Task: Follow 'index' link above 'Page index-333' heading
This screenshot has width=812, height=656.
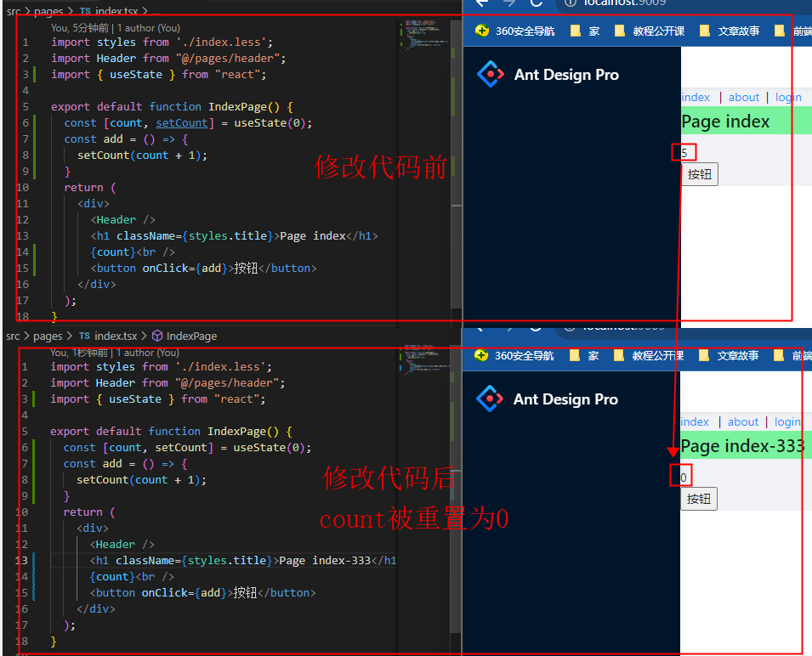Action: click(695, 421)
